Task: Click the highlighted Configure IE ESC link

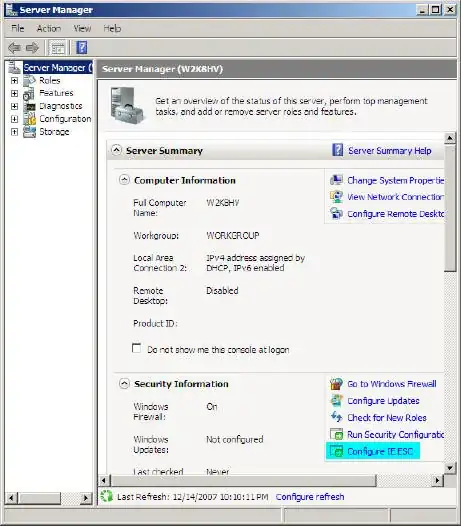Action: click(380, 452)
